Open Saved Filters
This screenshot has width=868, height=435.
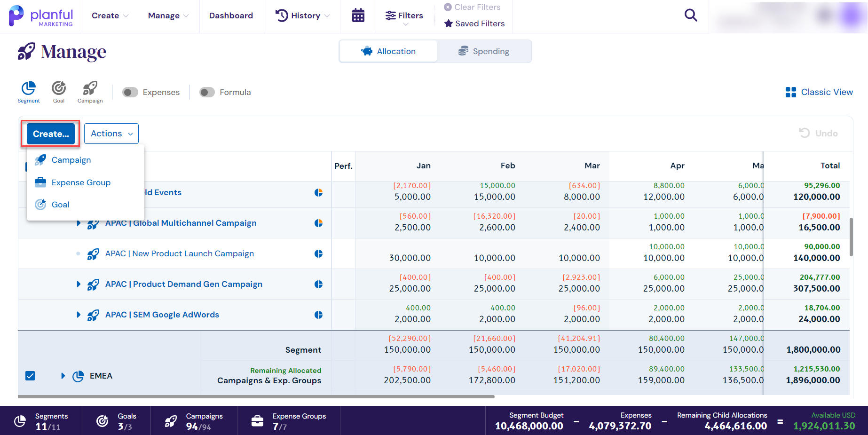click(474, 24)
